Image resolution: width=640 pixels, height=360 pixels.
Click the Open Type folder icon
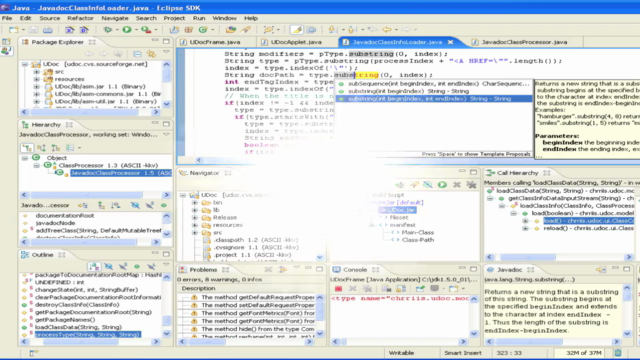(231, 29)
